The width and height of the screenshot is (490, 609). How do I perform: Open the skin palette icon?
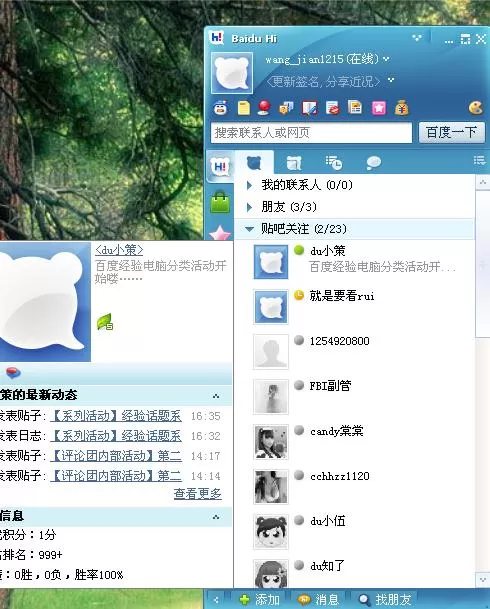pos(476,108)
